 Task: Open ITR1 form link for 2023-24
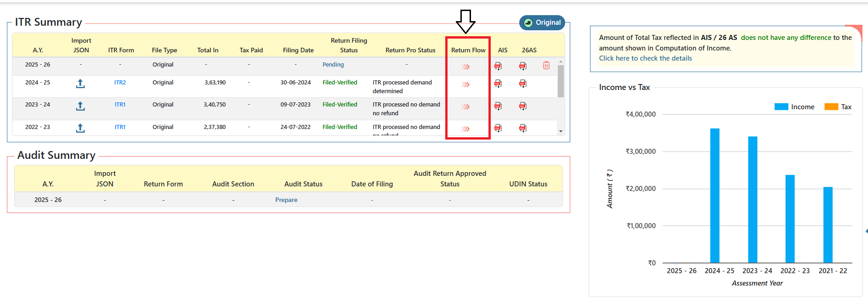[120, 105]
